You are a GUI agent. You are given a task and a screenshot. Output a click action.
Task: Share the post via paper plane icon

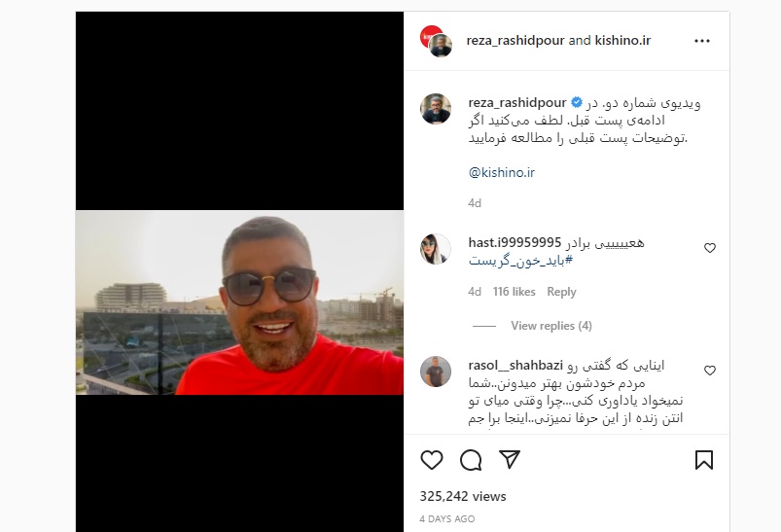pyautogui.click(x=510, y=459)
